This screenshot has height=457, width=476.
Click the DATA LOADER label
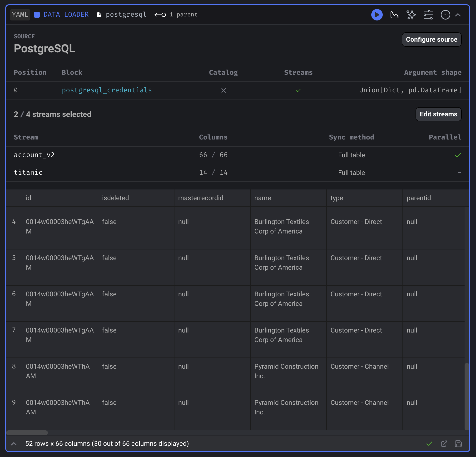(66, 15)
